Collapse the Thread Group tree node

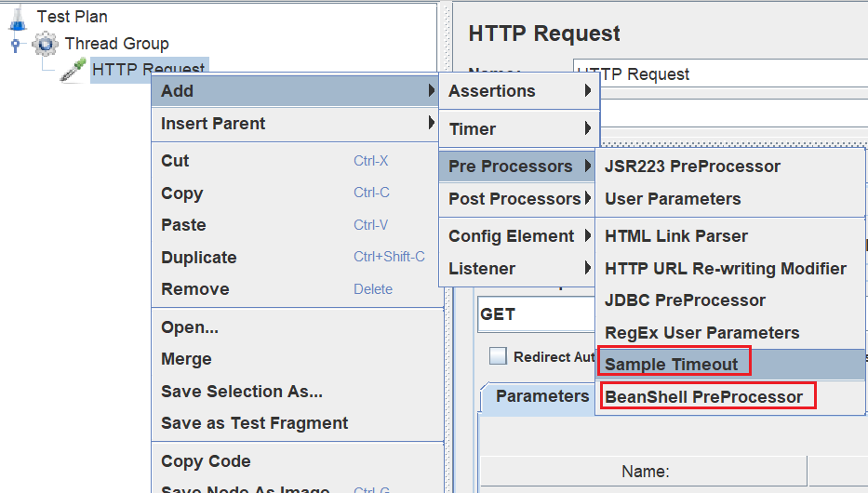(x=15, y=44)
